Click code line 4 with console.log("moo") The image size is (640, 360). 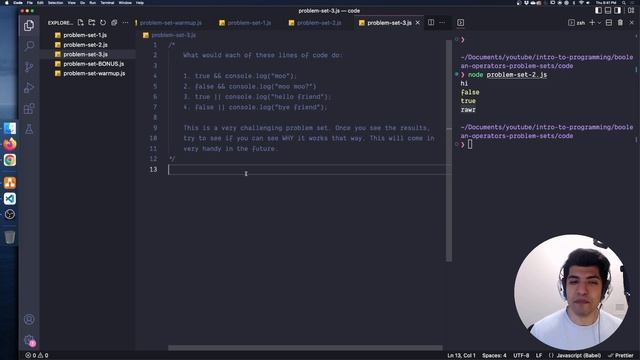240,76
